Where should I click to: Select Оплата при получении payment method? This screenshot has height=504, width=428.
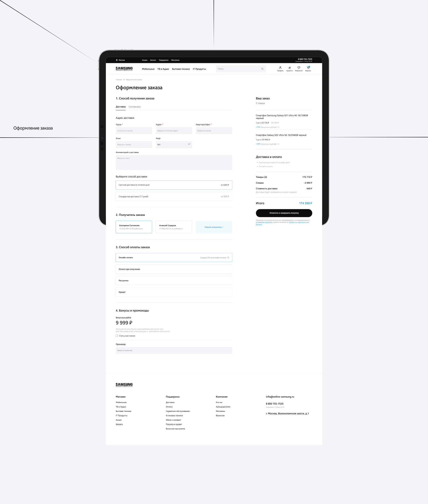[x=174, y=269]
